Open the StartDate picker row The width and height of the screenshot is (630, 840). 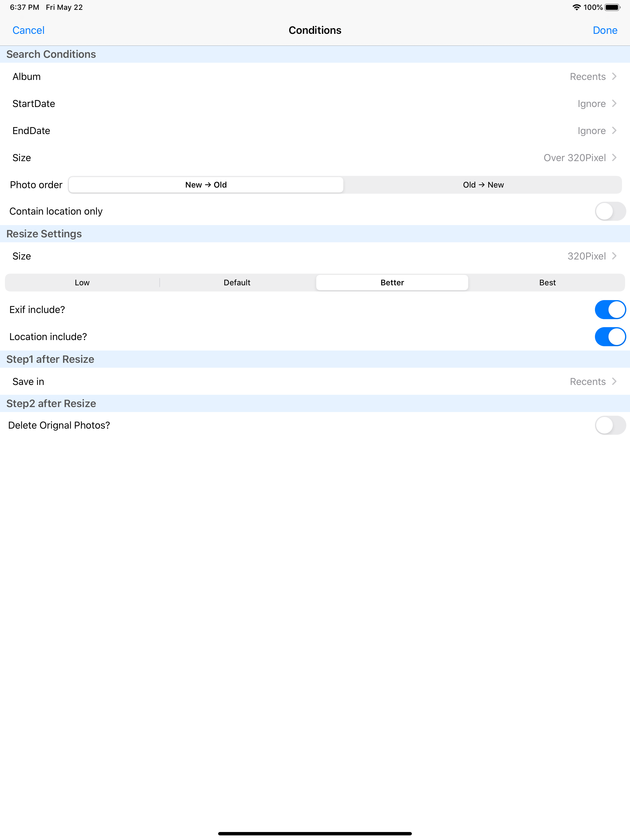(x=315, y=104)
